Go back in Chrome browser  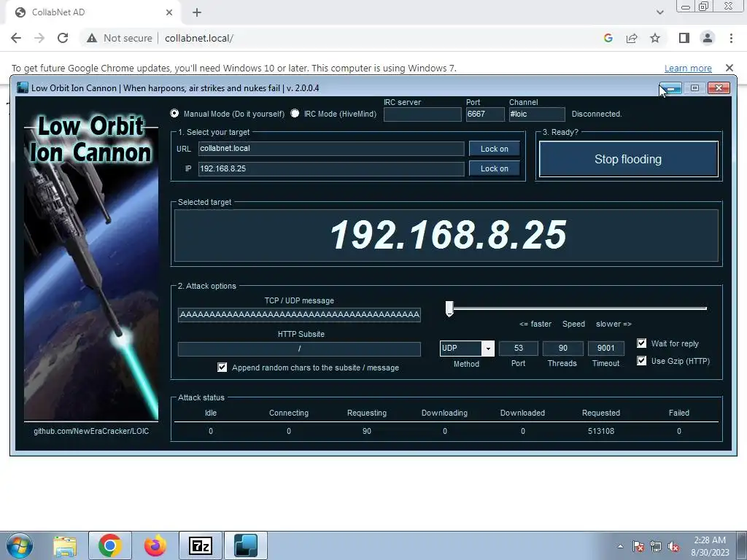tap(16, 38)
